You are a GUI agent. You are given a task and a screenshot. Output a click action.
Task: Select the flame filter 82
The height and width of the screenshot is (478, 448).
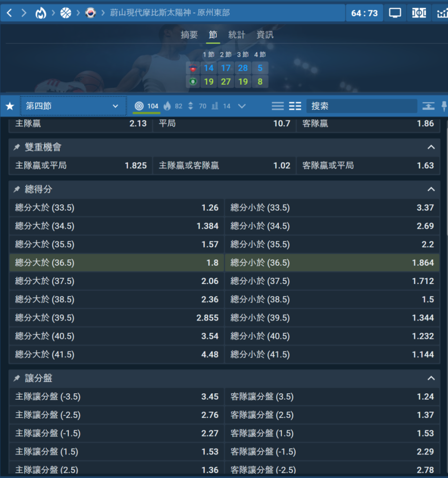pos(173,106)
